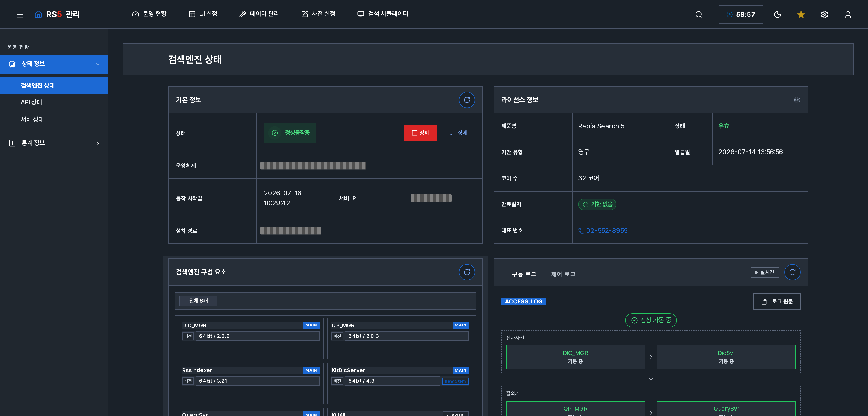Click the 상세 details button
The image size is (868, 416).
(x=457, y=133)
